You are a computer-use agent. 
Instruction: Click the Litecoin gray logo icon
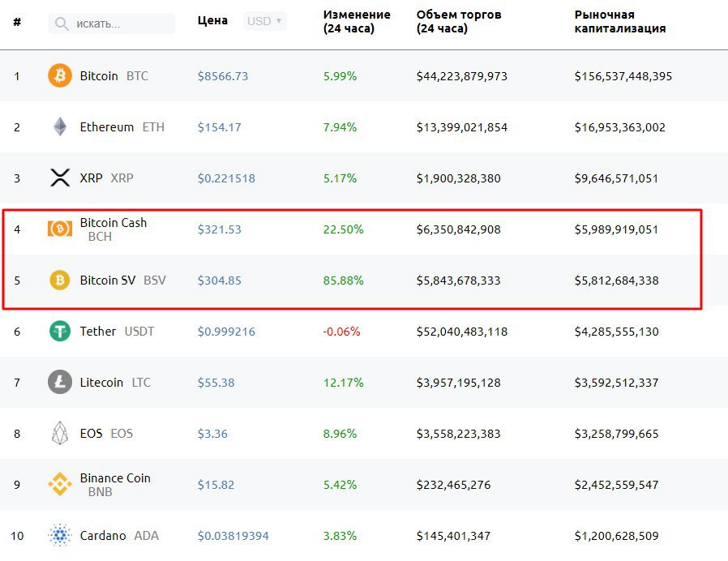coord(60,382)
